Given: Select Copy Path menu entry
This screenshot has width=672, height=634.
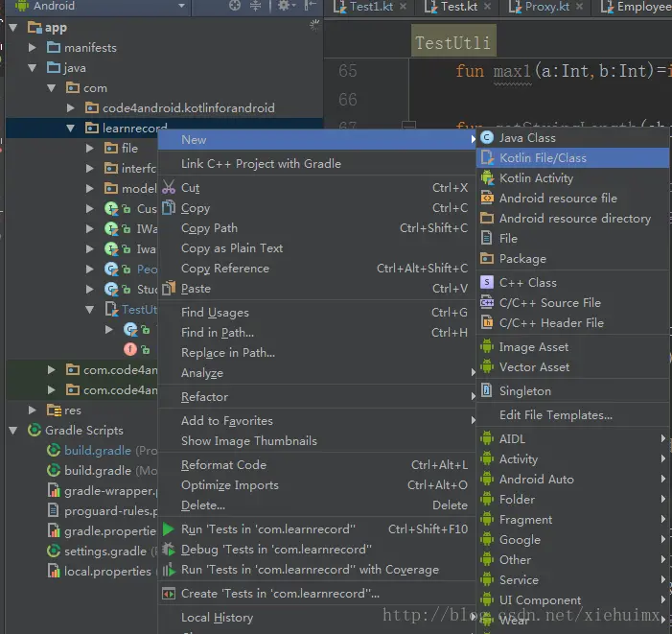Looking at the screenshot, I should click(x=317, y=228).
